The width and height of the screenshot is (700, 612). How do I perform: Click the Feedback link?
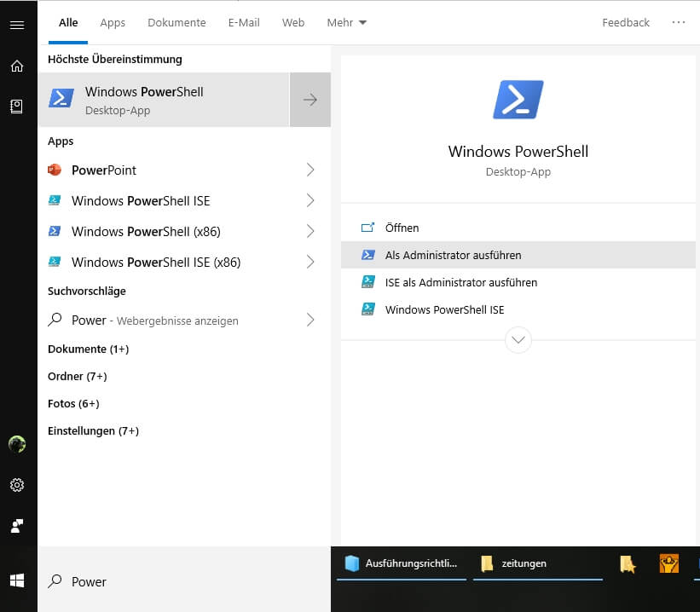tap(625, 22)
